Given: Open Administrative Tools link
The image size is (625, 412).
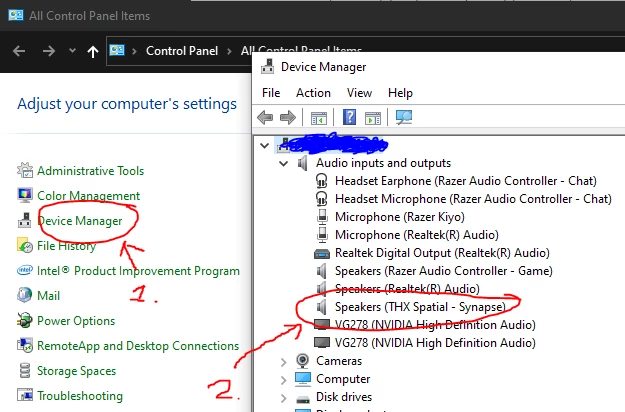Looking at the screenshot, I should (x=90, y=171).
